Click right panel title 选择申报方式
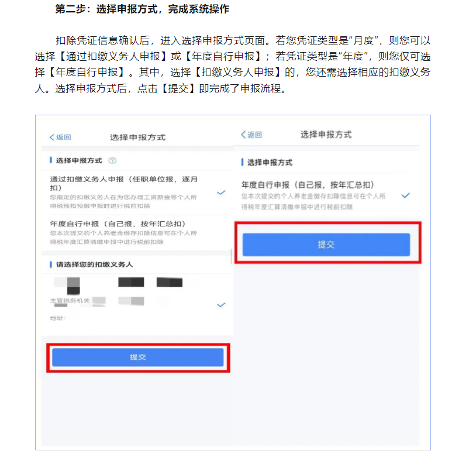 [x=326, y=135]
